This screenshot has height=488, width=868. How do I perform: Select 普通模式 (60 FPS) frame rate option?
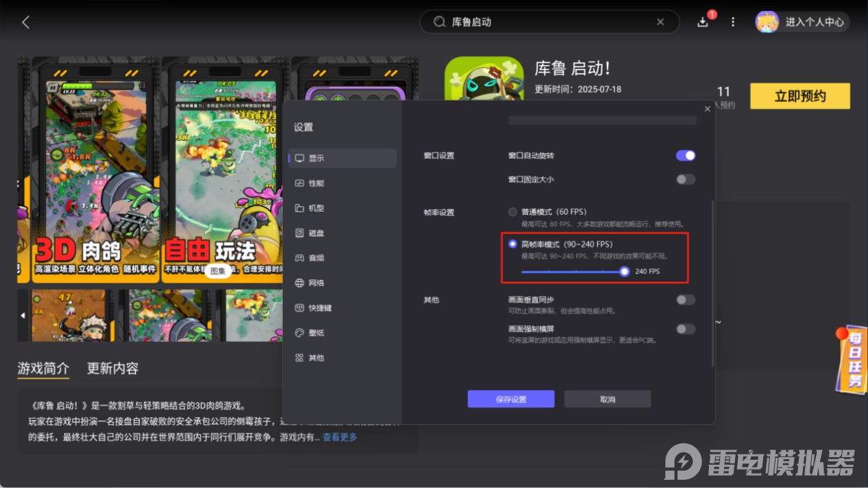coord(512,211)
